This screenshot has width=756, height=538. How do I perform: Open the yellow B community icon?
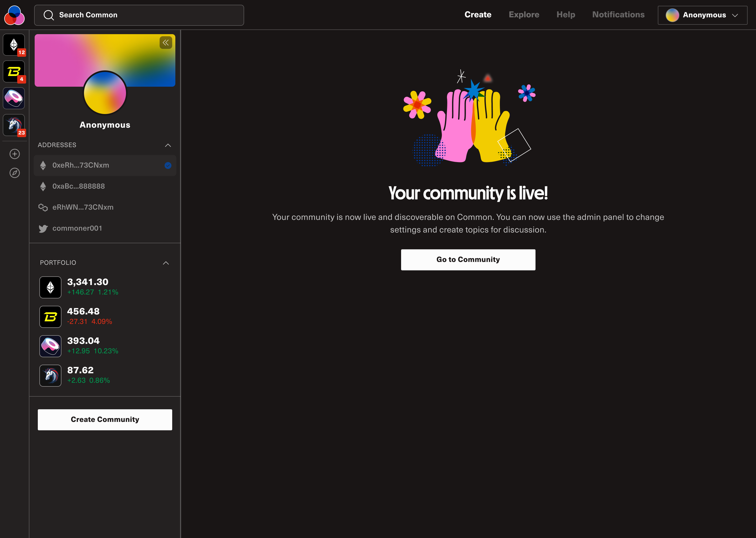[x=14, y=71]
